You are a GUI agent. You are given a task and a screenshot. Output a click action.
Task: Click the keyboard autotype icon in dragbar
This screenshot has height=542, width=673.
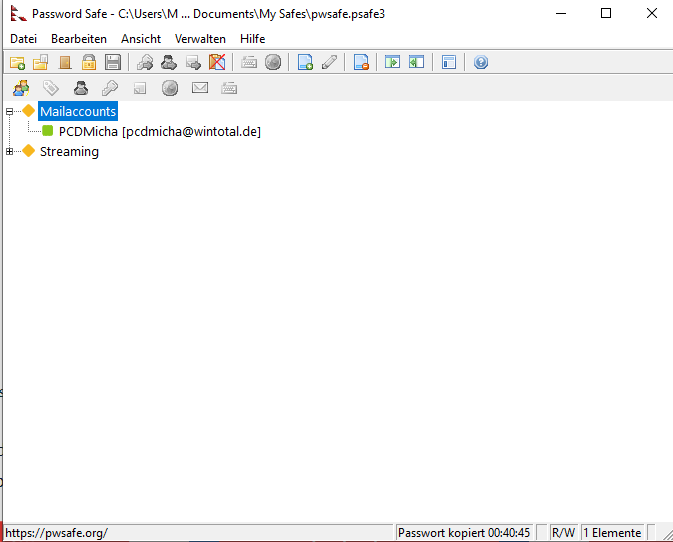click(x=229, y=88)
